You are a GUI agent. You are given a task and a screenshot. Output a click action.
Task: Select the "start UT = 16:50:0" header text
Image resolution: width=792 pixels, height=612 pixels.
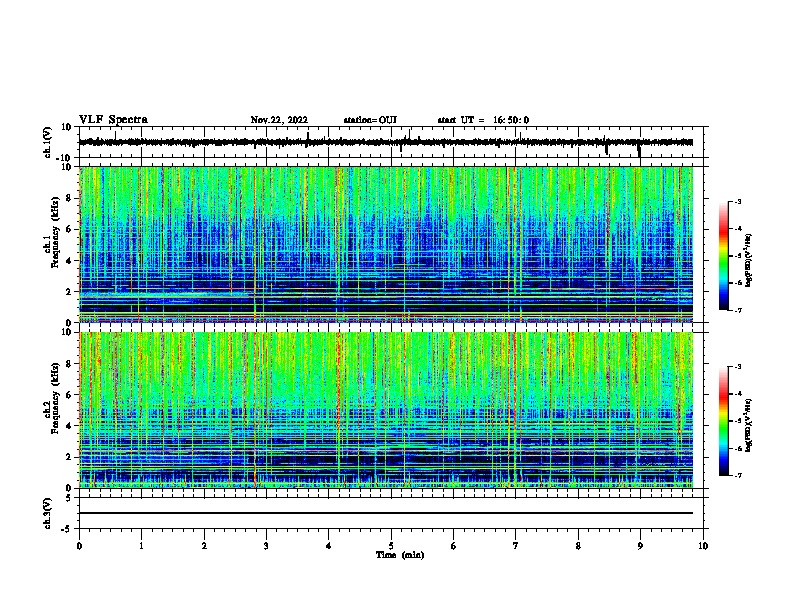click(483, 120)
